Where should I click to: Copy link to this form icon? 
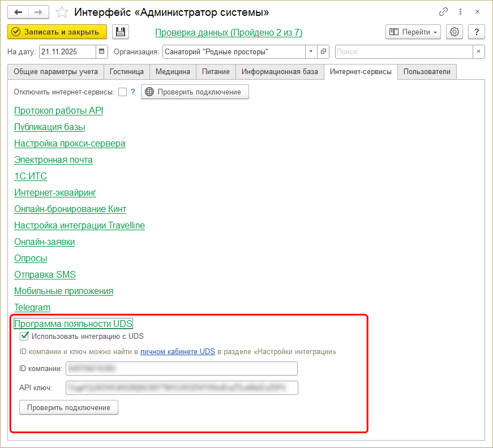443,12
